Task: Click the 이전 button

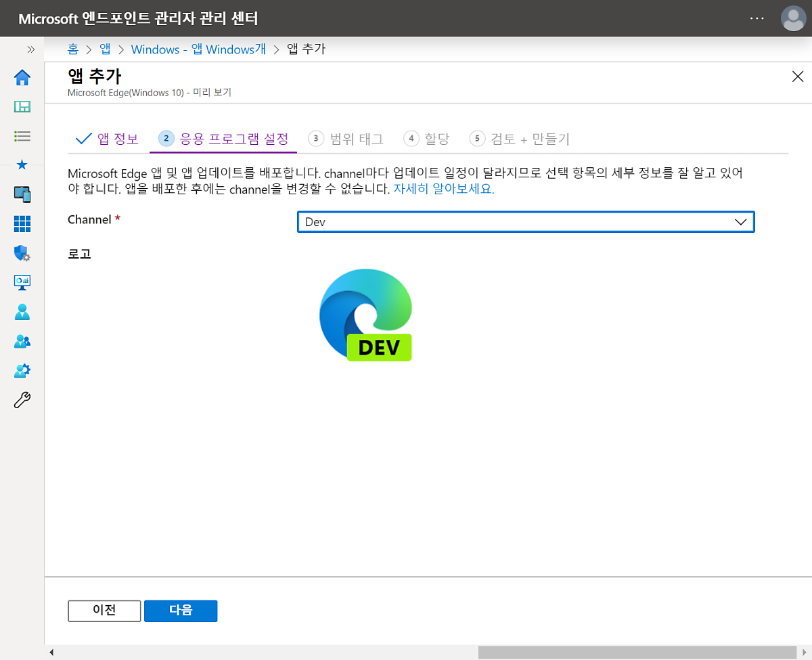Action: point(104,611)
